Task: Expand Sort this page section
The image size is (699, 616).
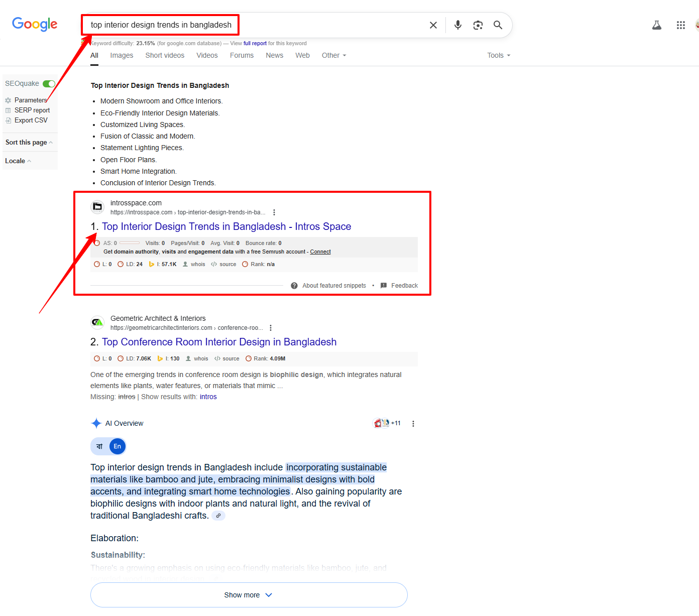Action: tap(29, 143)
